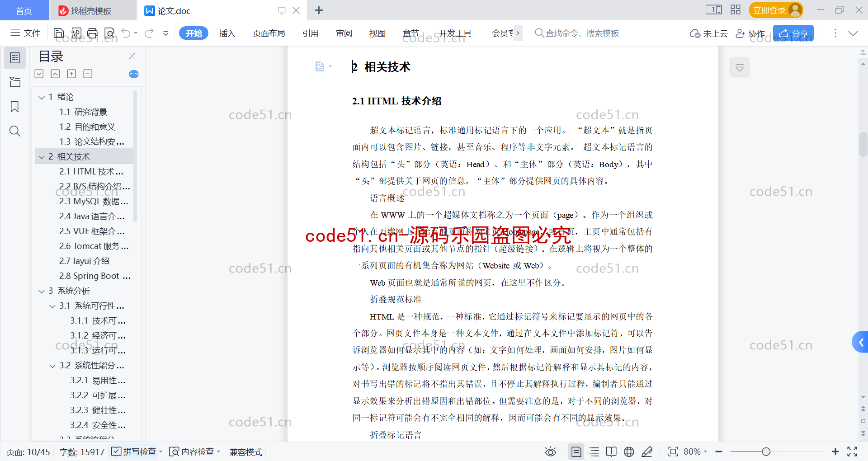
Task: Click the collapse pane button at right
Action: pos(740,68)
